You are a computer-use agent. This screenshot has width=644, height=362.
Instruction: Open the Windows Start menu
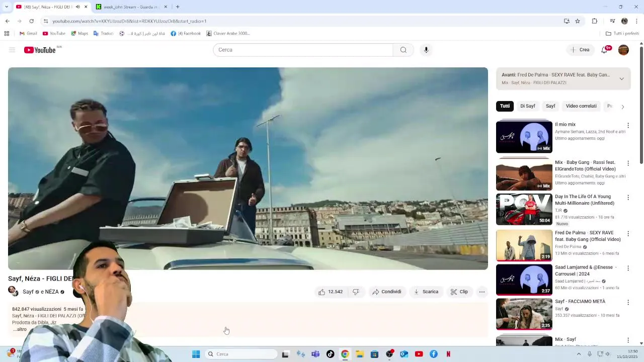coord(196,354)
